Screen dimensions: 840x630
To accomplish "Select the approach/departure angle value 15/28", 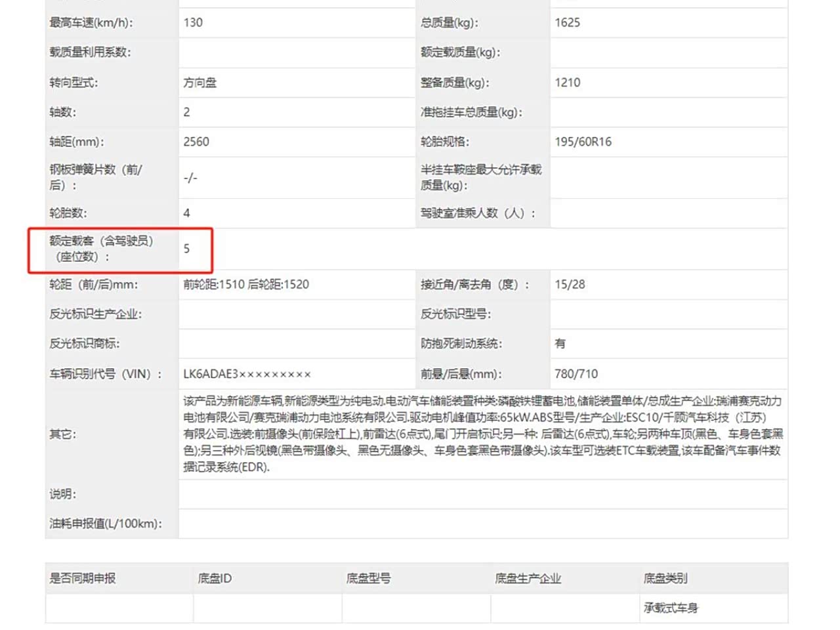I will pos(570,285).
